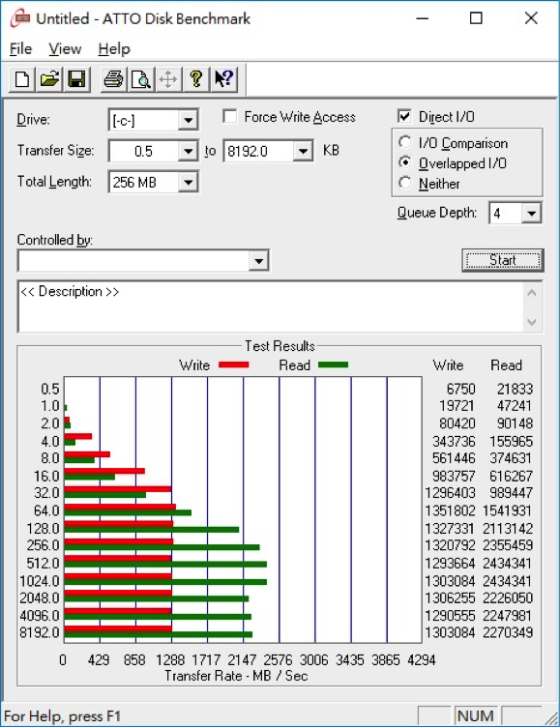Open About with the question mark icon
The width and height of the screenshot is (560, 728).
(196, 79)
